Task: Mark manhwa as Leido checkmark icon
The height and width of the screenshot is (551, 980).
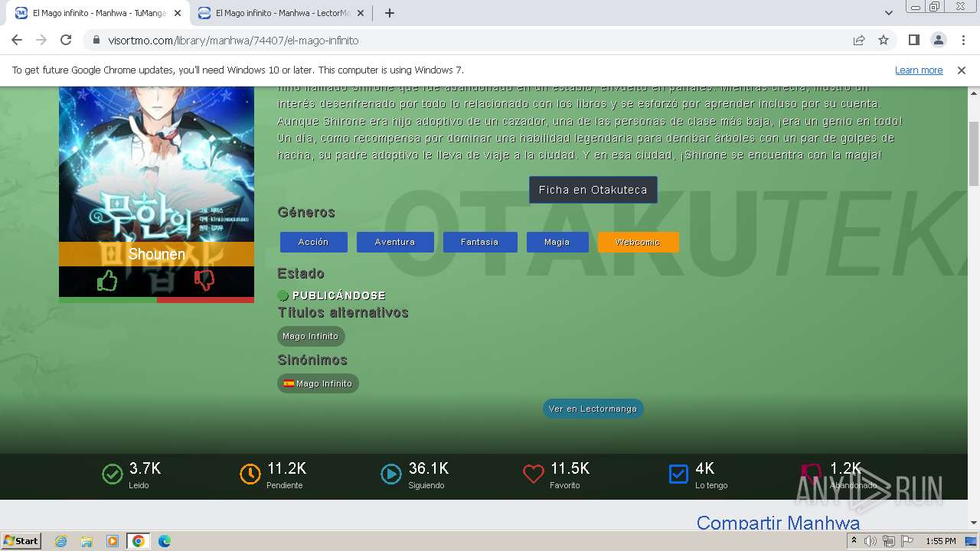Action: click(113, 474)
